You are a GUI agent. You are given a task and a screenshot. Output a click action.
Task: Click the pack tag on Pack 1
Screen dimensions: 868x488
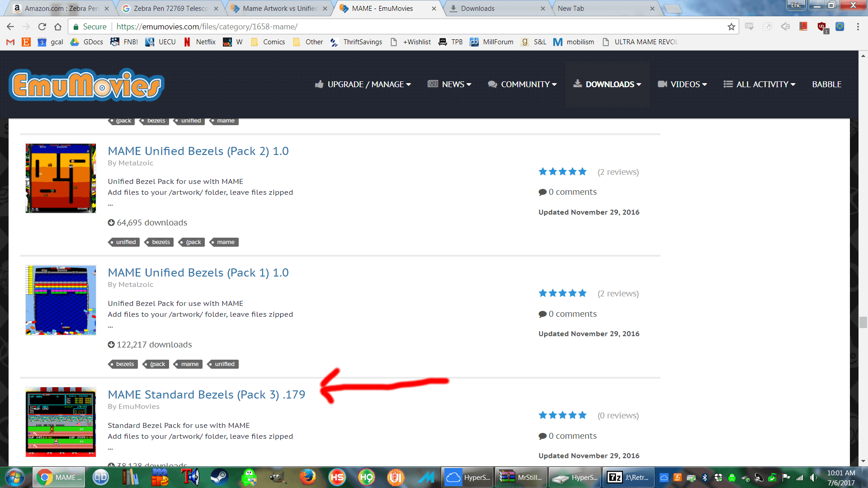[x=157, y=363]
